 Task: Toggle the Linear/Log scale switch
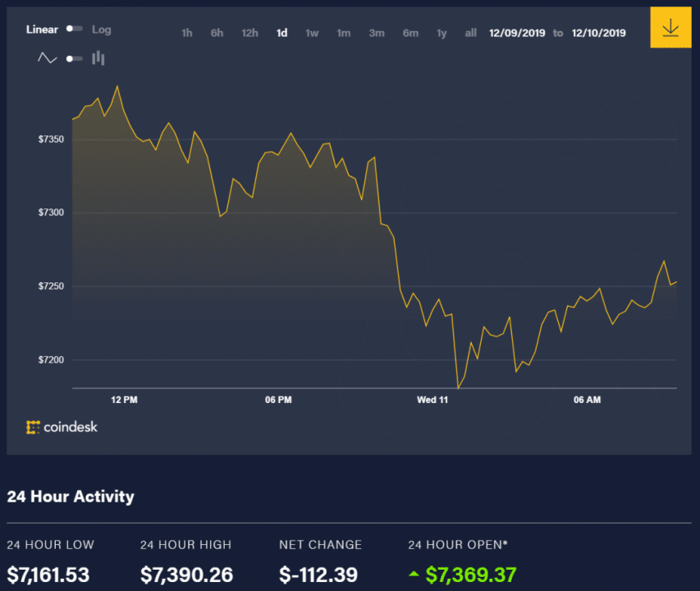(75, 29)
